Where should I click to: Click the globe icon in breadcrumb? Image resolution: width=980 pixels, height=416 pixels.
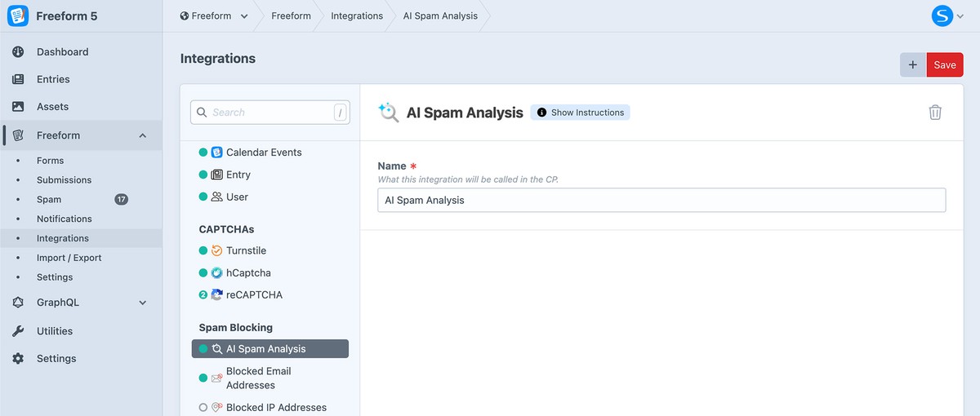(185, 15)
